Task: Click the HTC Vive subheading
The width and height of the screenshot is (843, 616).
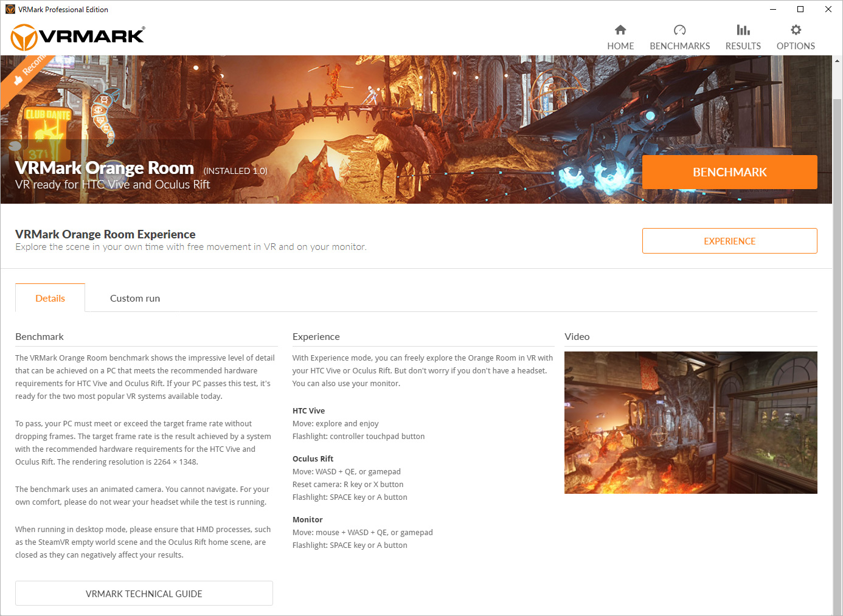Action: [x=308, y=410]
